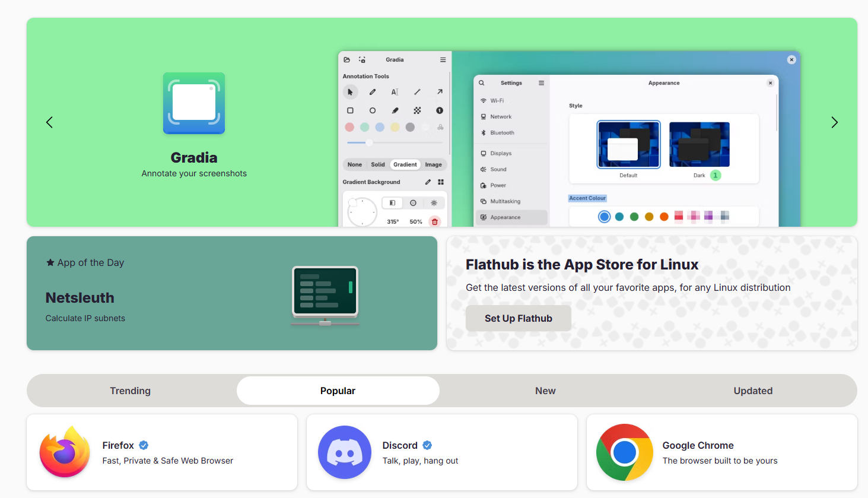
Task: Click the "App of the Day" label
Action: coord(91,262)
